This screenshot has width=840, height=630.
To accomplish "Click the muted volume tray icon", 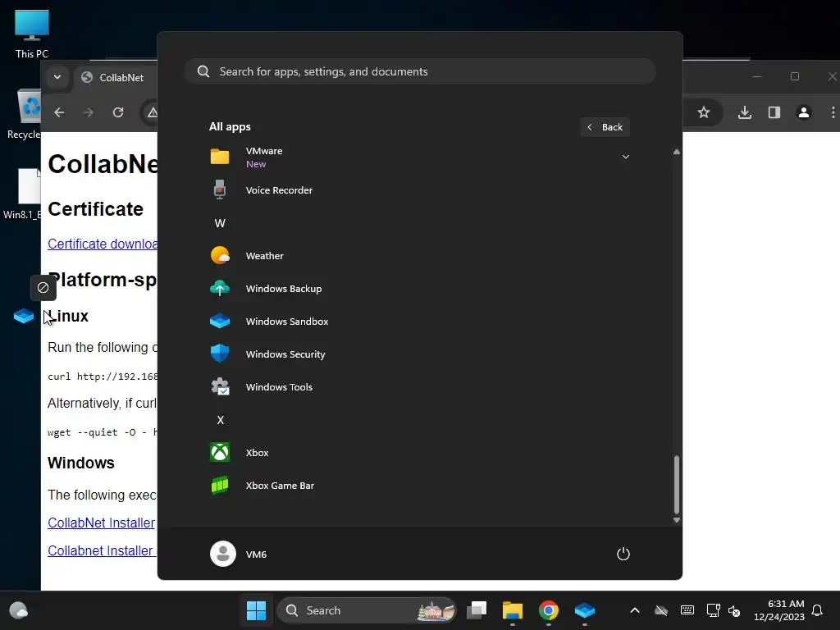I will click(734, 610).
